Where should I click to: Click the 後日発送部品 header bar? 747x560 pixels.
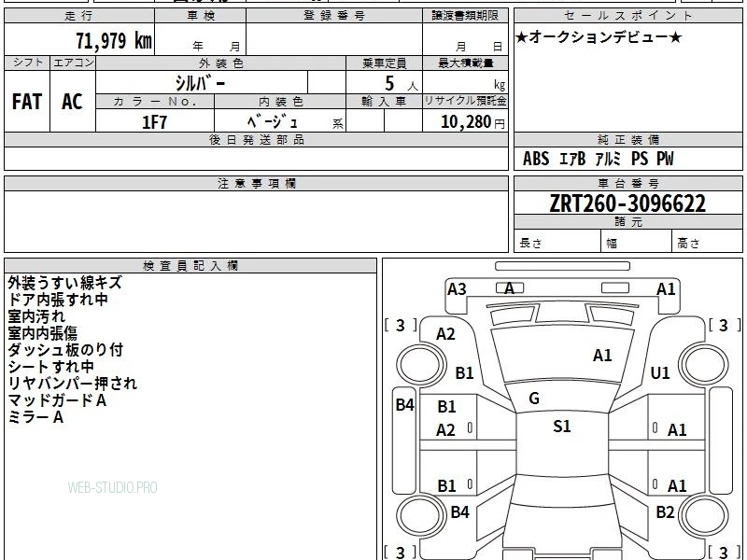coord(256,140)
